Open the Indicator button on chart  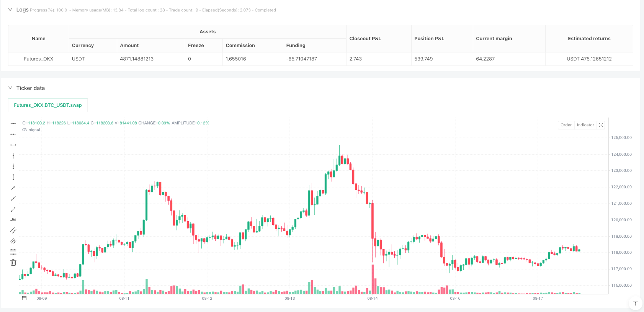(585, 125)
